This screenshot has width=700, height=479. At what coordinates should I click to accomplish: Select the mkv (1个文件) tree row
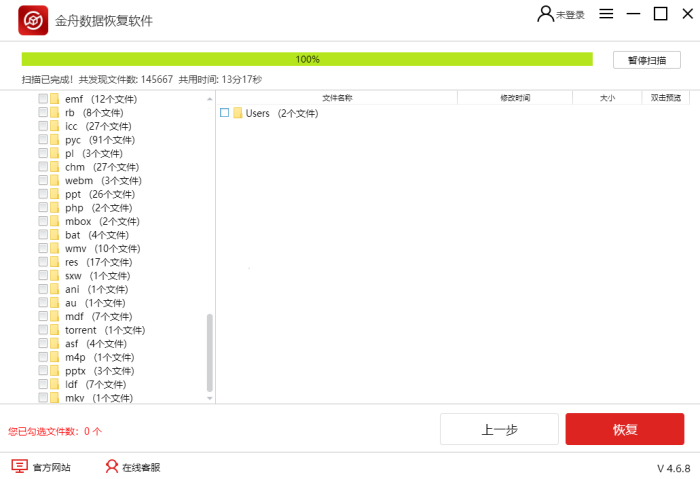pyautogui.click(x=99, y=398)
